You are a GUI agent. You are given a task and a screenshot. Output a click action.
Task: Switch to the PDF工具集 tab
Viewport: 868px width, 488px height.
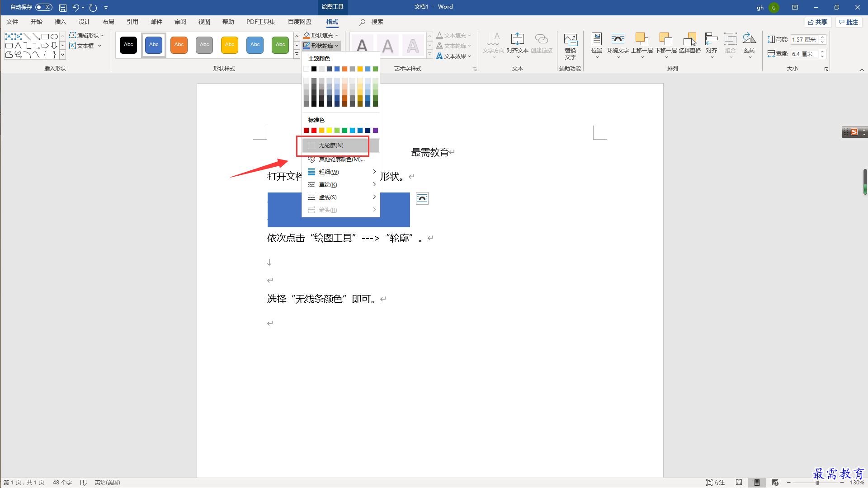point(260,22)
